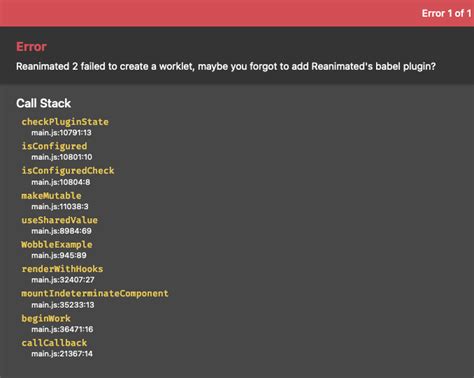Viewport: 474px width, 378px height.
Task: Open source location main.js:21367:14
Action: click(x=62, y=354)
